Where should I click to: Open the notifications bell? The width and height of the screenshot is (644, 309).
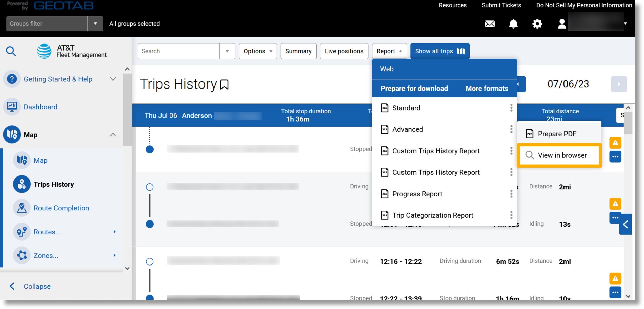[x=513, y=24]
